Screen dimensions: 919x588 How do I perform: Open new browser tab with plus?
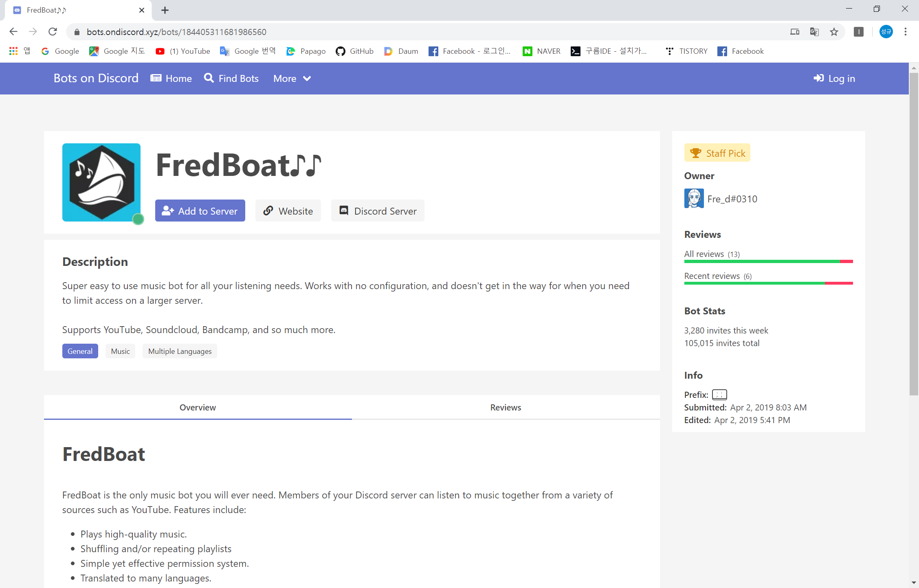(x=165, y=10)
